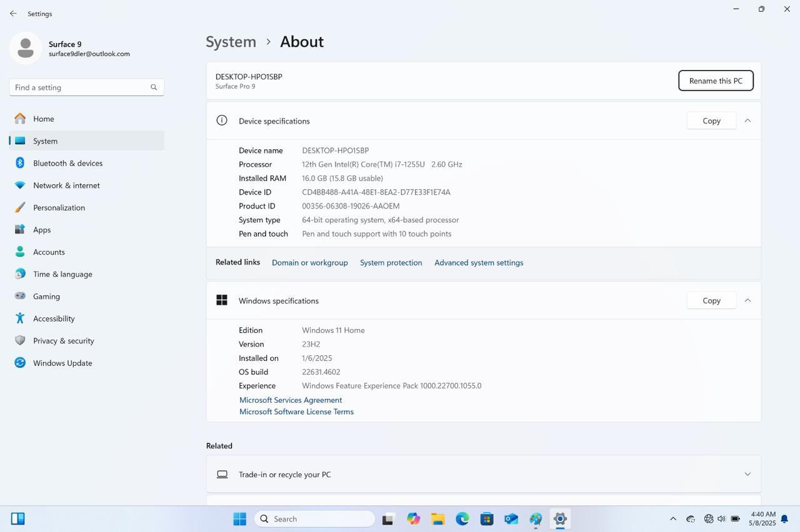Click the user profile avatar

tap(26, 48)
